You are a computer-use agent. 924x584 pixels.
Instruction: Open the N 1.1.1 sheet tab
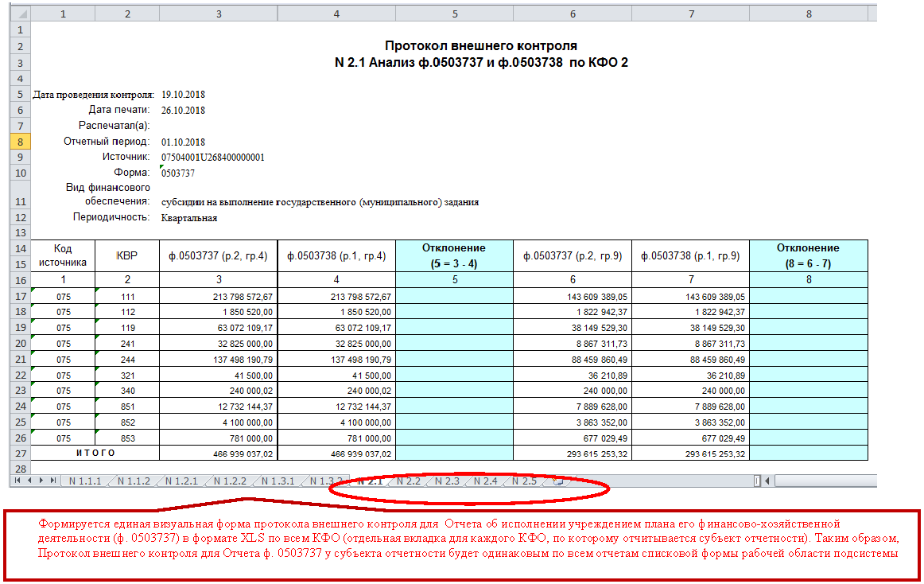tap(84, 481)
